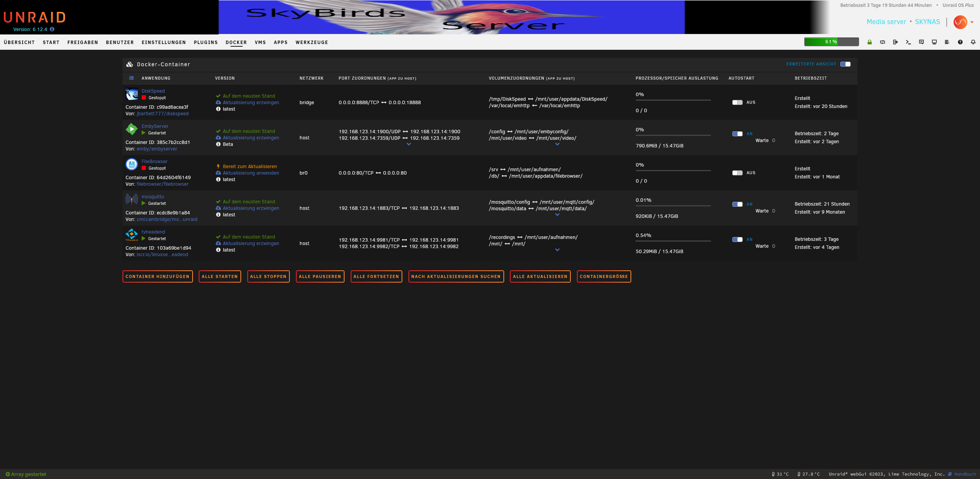Open the EINSTELLUNGEN menu tab
The image size is (980, 479).
[164, 43]
